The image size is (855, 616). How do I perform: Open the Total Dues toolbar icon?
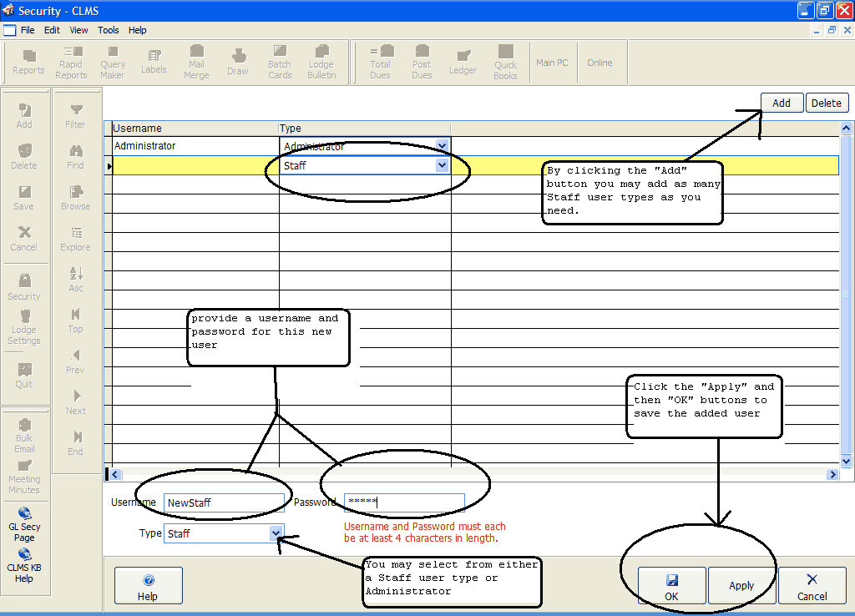[380, 63]
